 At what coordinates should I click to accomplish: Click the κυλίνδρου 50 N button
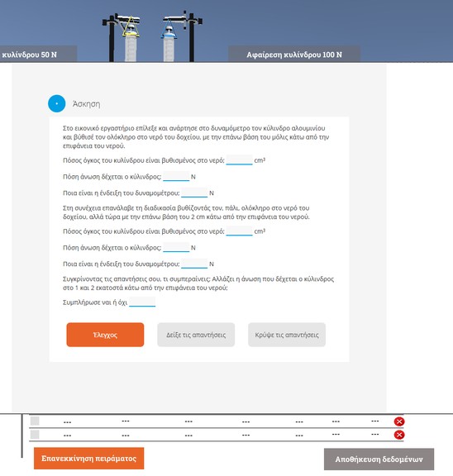click(38, 55)
